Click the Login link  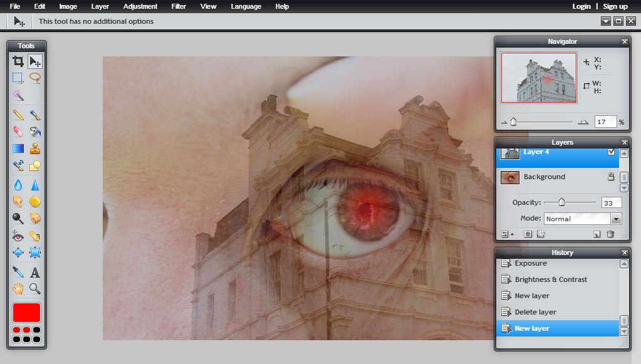tap(581, 6)
